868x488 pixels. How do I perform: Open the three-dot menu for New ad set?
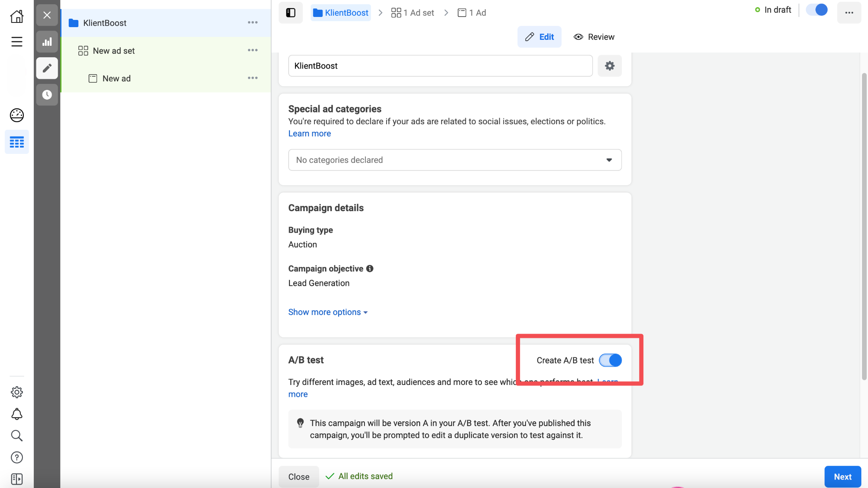[253, 50]
